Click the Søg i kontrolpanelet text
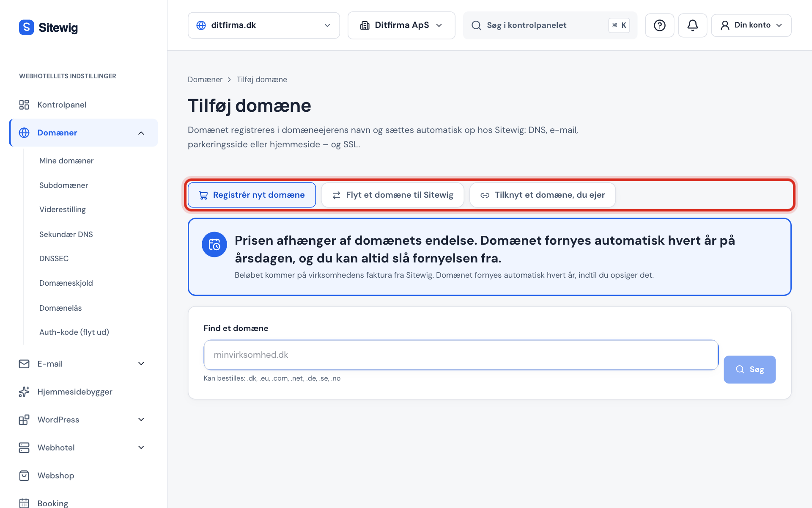Viewport: 812px width, 508px height. [x=527, y=25]
